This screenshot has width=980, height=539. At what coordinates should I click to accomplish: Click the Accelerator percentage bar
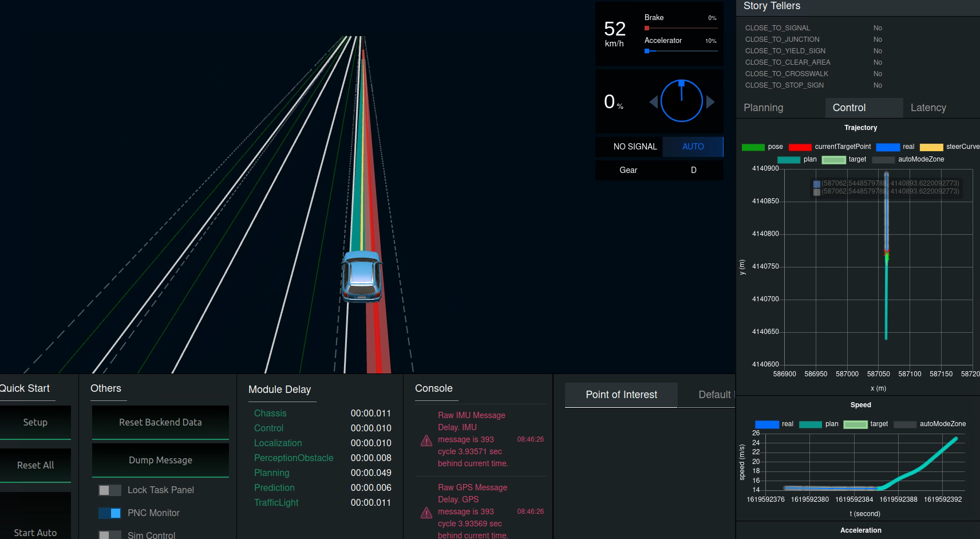tap(681, 51)
